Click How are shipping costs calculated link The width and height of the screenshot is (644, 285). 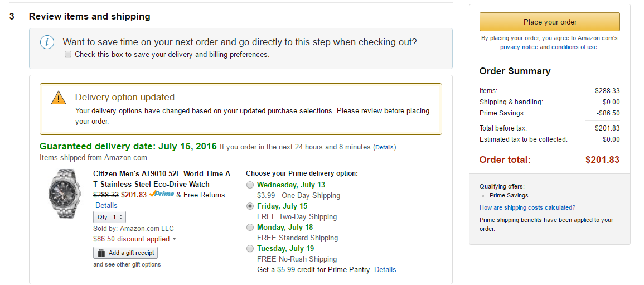(527, 207)
